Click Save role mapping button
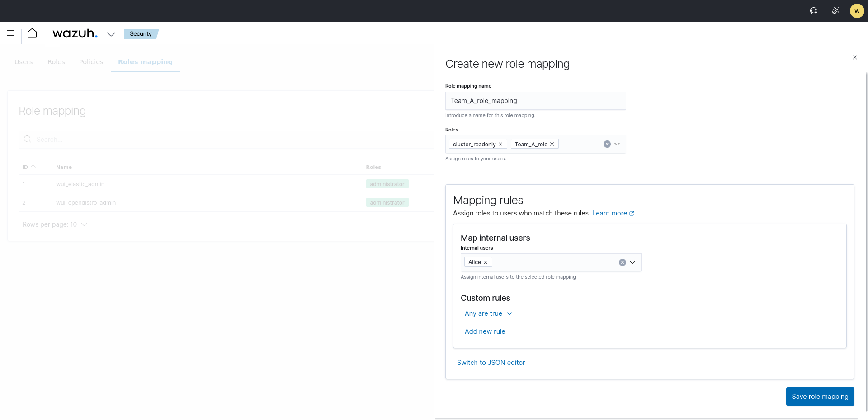Viewport: 868px width, 420px height. [x=820, y=397]
